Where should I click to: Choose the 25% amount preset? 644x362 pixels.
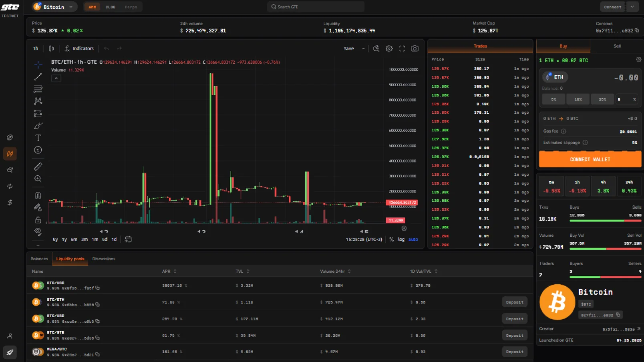[602, 99]
